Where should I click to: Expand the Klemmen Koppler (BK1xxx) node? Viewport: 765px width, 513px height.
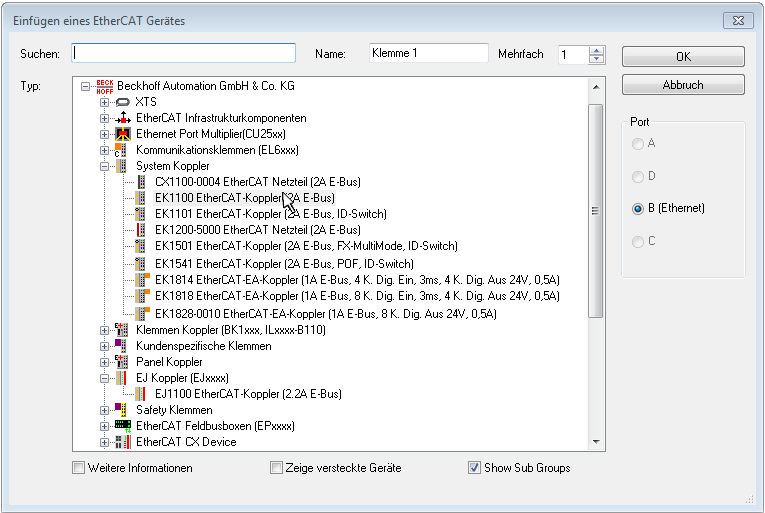[x=104, y=330]
